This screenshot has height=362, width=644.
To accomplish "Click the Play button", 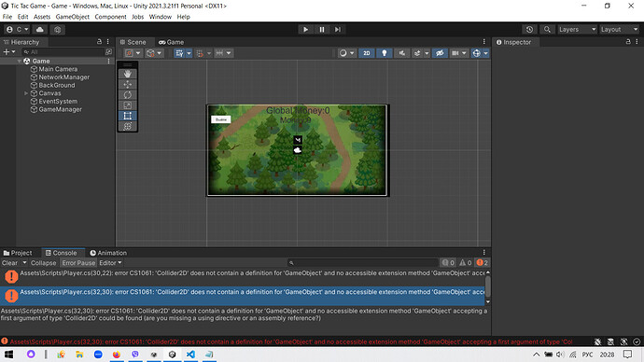I will pos(305,30).
